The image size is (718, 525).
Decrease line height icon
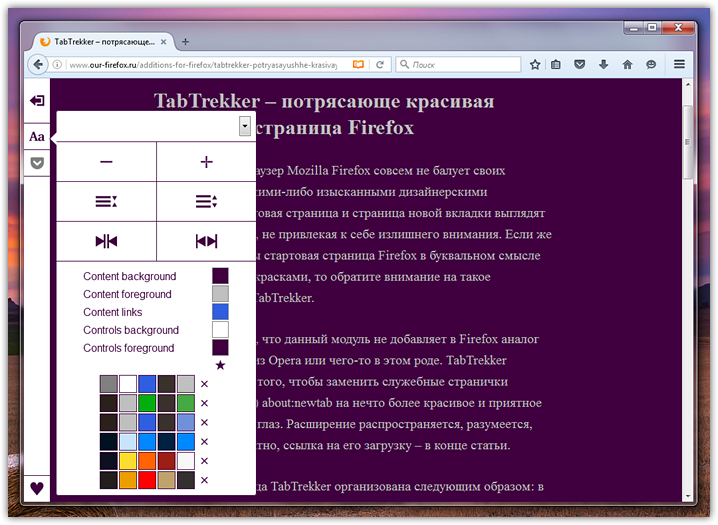click(106, 201)
